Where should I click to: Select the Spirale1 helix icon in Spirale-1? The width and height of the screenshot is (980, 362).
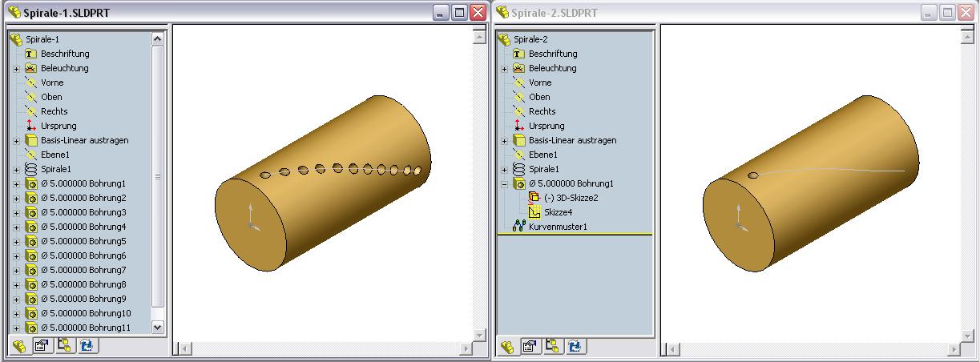pos(32,169)
